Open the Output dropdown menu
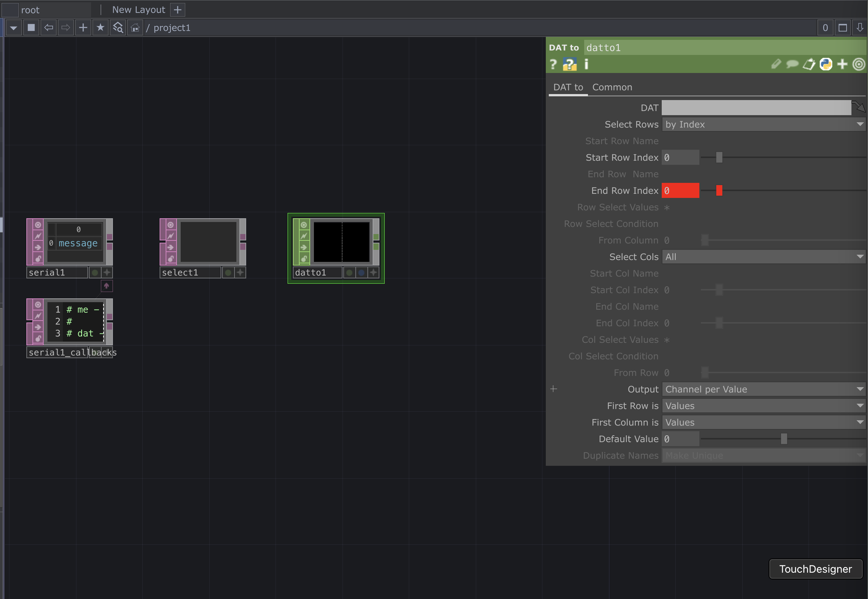 763,389
